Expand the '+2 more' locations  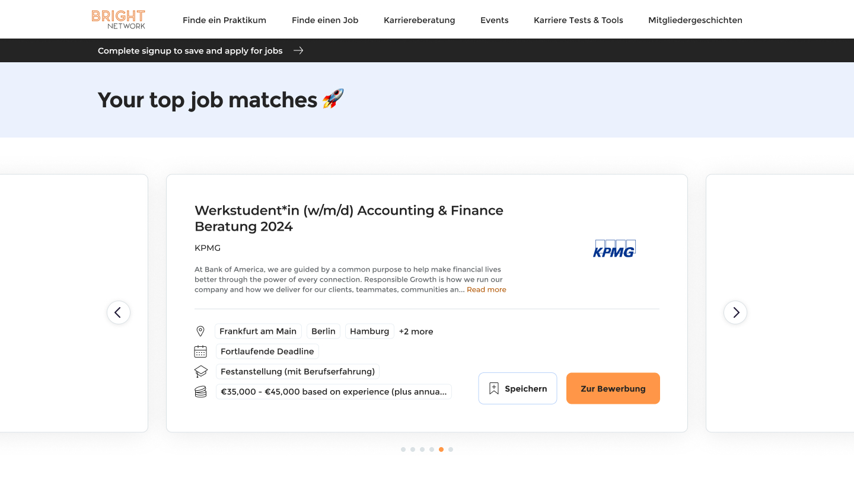pos(416,331)
